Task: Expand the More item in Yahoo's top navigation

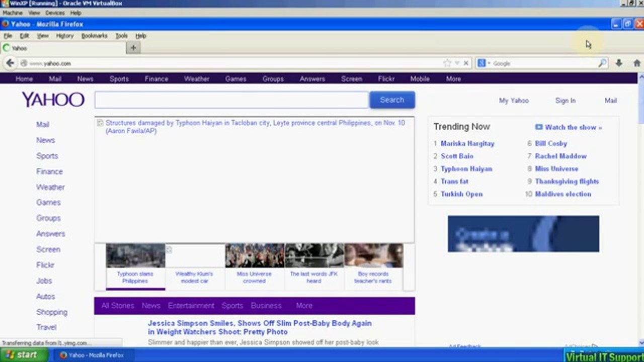Action: [x=453, y=79]
